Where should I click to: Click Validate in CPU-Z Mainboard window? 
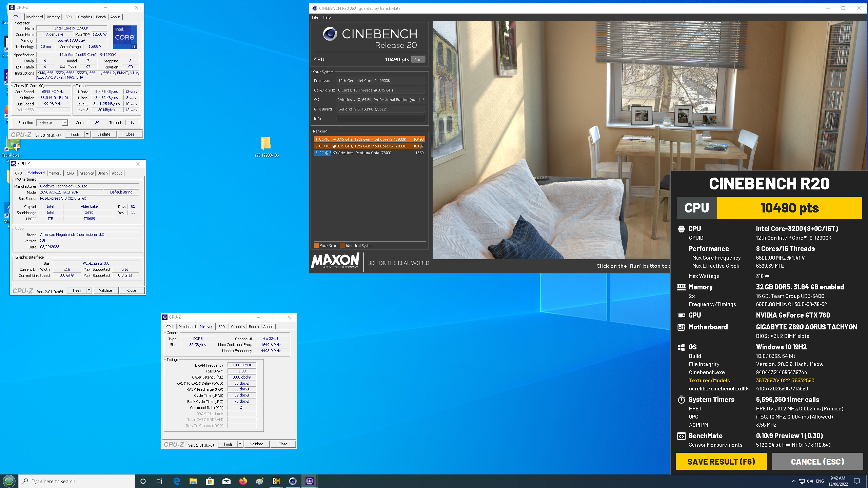coord(105,290)
